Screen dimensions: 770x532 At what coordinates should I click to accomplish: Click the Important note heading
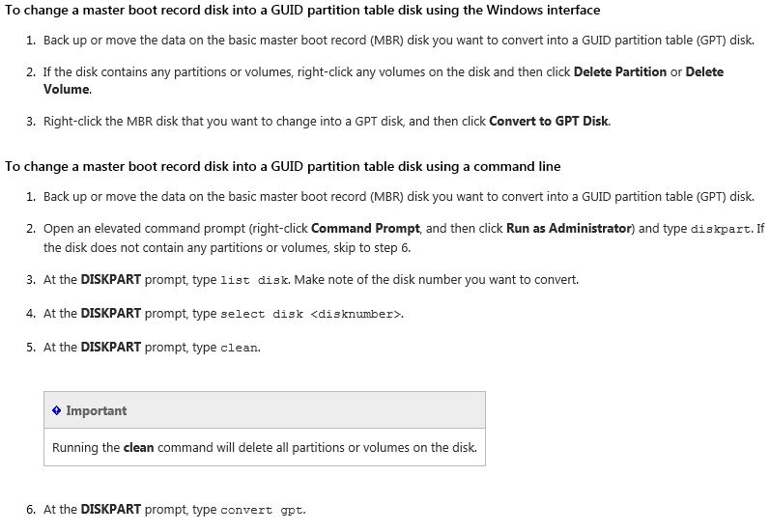(97, 410)
